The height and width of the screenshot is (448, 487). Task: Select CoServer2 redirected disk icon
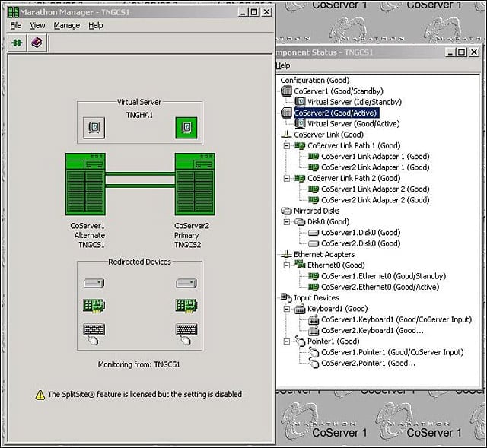(x=186, y=283)
